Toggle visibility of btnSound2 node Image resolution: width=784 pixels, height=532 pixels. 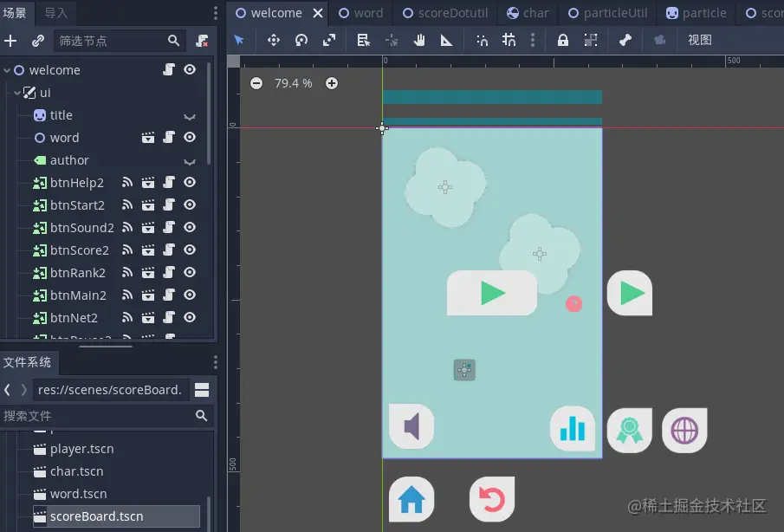(190, 227)
